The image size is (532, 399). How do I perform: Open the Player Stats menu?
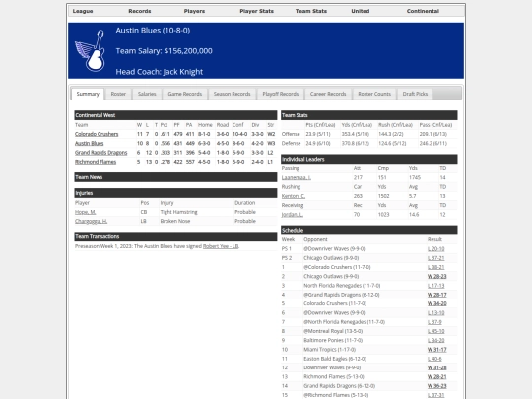(x=256, y=11)
